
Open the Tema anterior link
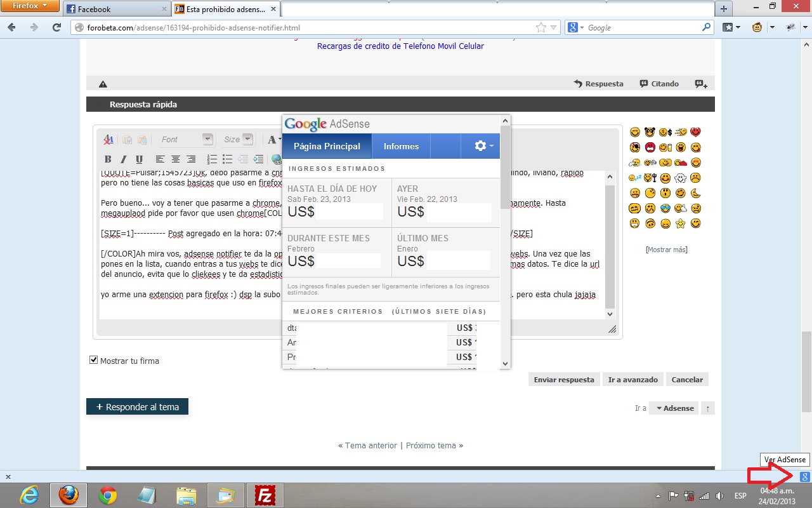(x=370, y=446)
